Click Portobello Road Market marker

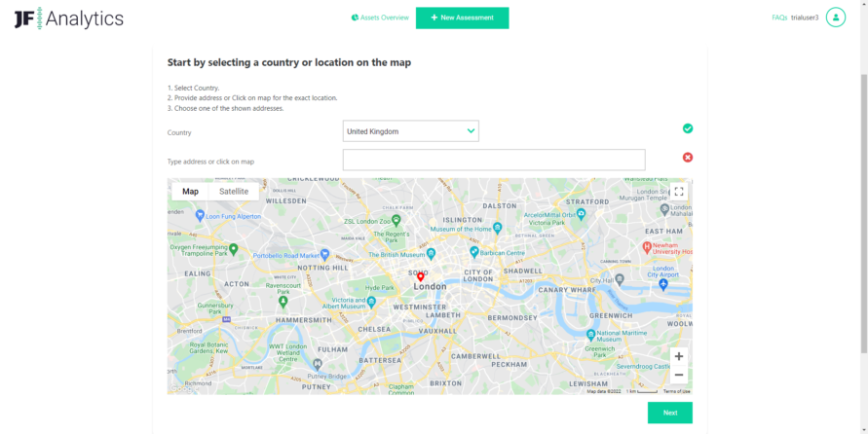click(x=325, y=254)
